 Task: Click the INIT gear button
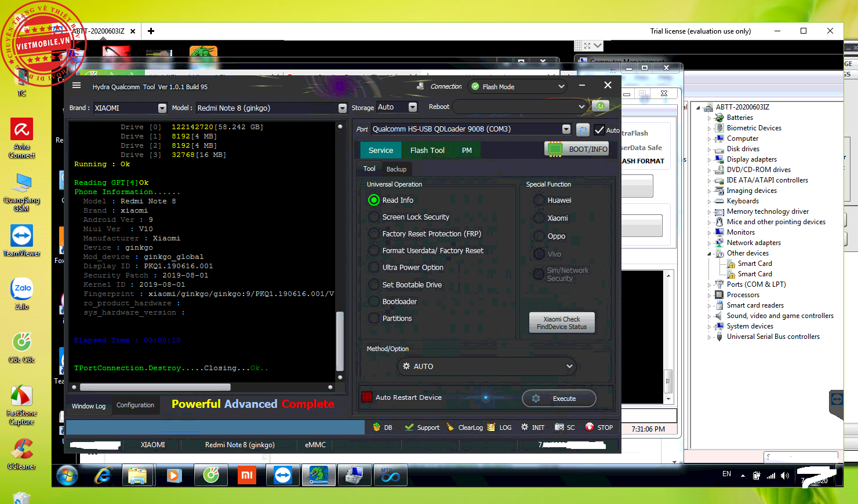533,428
